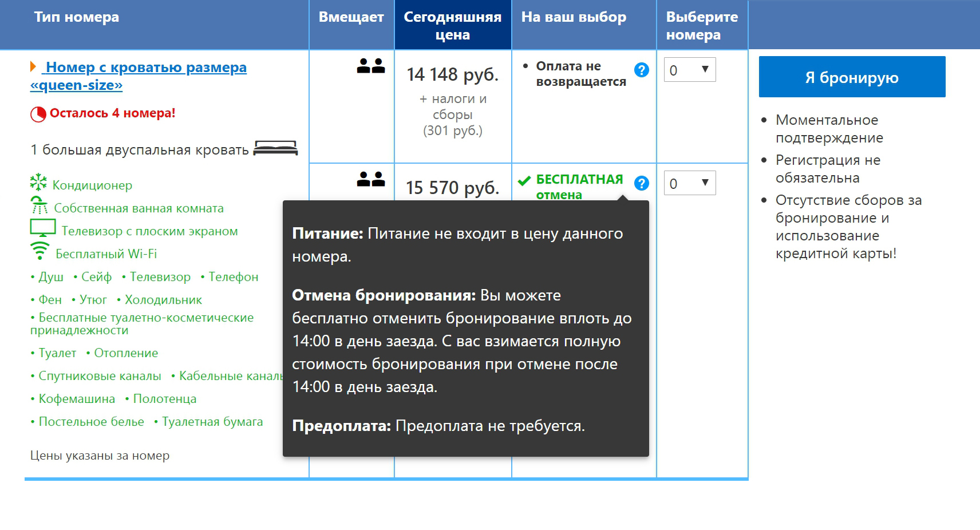Click the 'Выберите номера' column header
Viewport: 980px width, 530px height.
[702, 26]
